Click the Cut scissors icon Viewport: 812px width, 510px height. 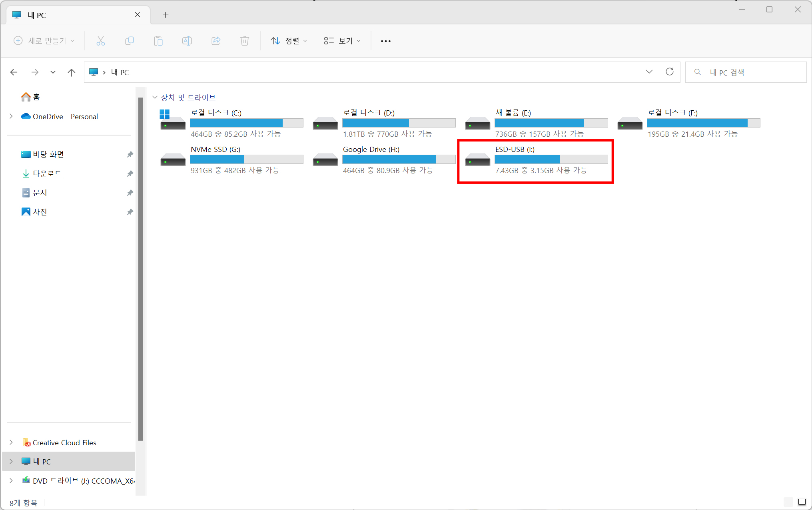[100, 41]
